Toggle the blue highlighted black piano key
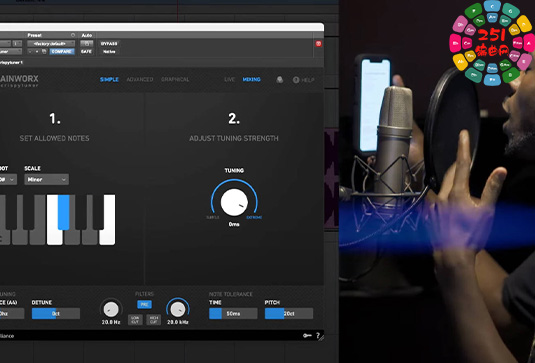535x363 pixels. pyautogui.click(x=63, y=212)
